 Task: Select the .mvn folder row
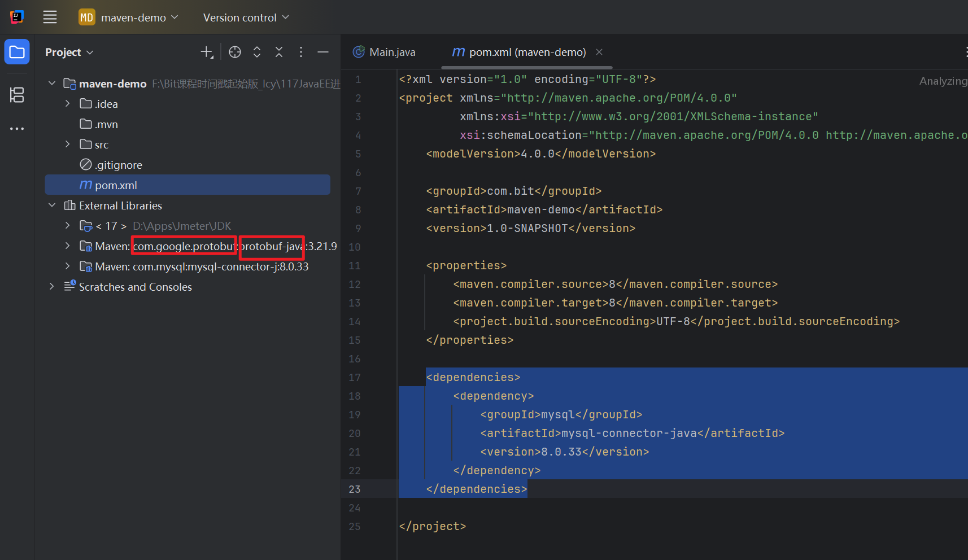188,124
